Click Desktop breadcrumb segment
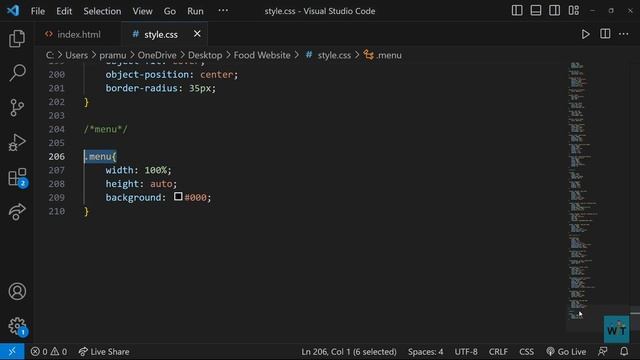Viewport: 640px width, 360px height. coord(205,55)
